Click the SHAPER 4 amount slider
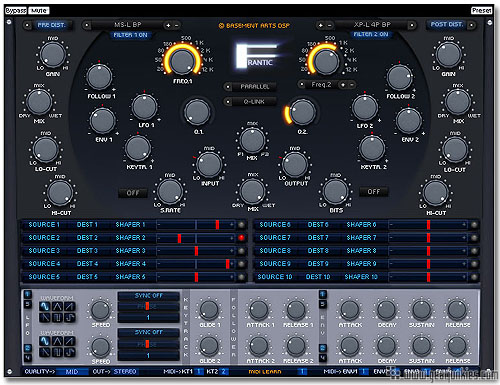The image size is (500, 385). 195,264
